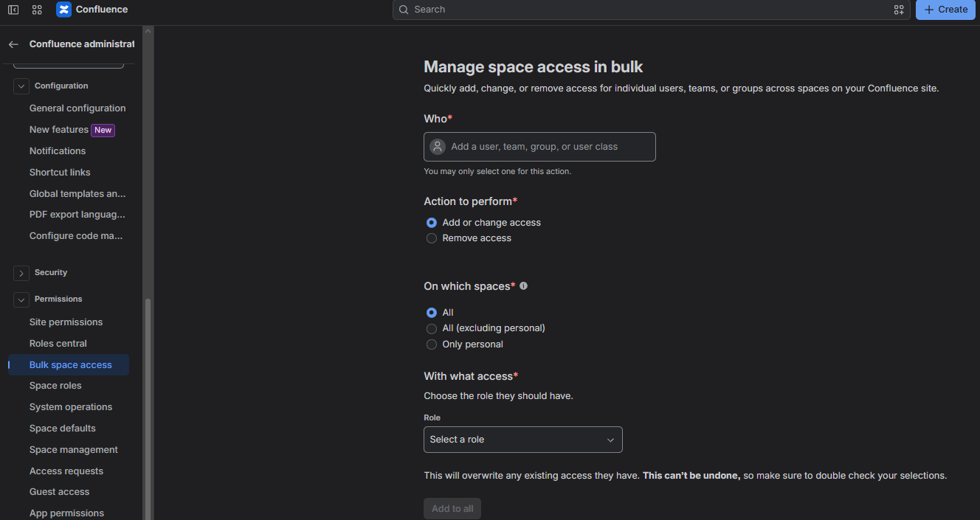Focus the Add a user, team, group field
The height and width of the screenshot is (520, 980).
tap(539, 147)
